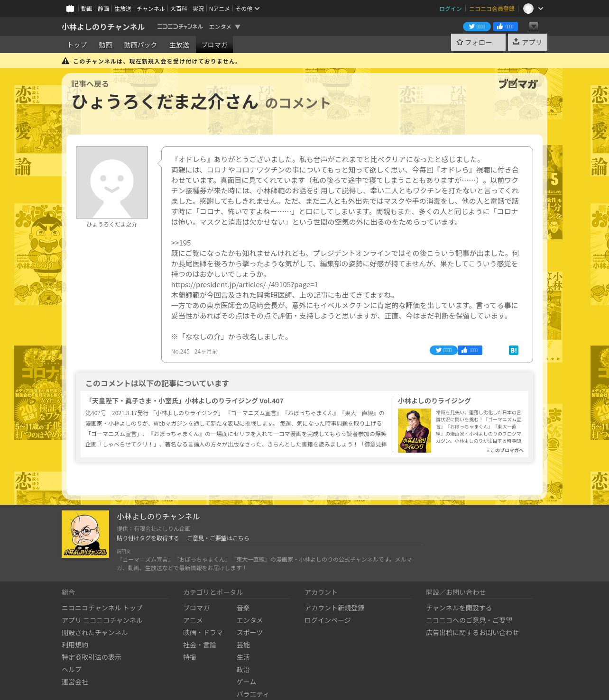Click the niconico TV logo icon

70,9
